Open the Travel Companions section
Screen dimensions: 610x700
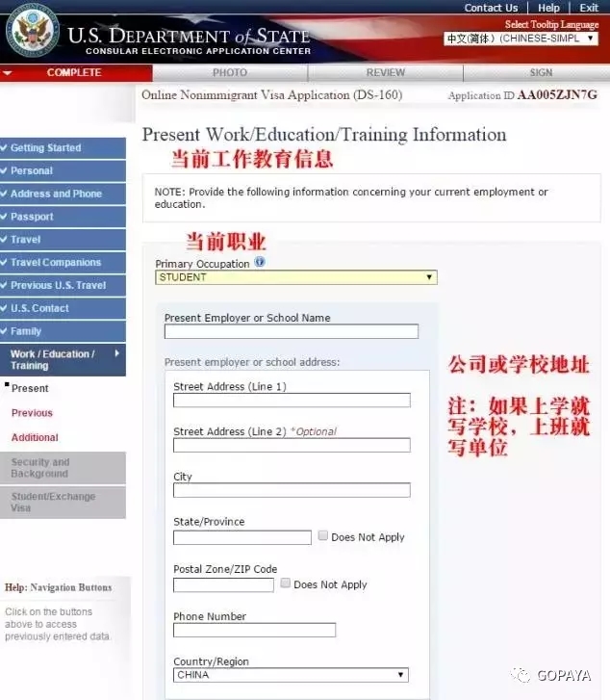coord(63,263)
